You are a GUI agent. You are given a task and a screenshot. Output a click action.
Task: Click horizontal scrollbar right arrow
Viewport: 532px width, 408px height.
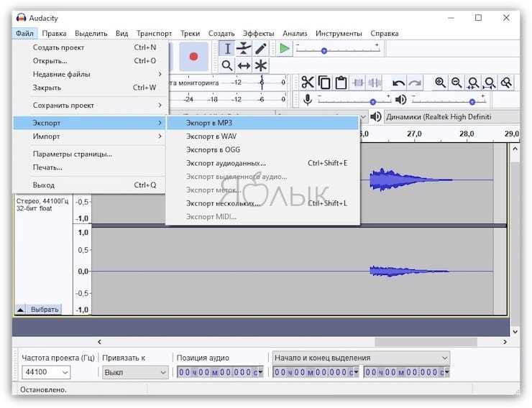click(x=505, y=342)
